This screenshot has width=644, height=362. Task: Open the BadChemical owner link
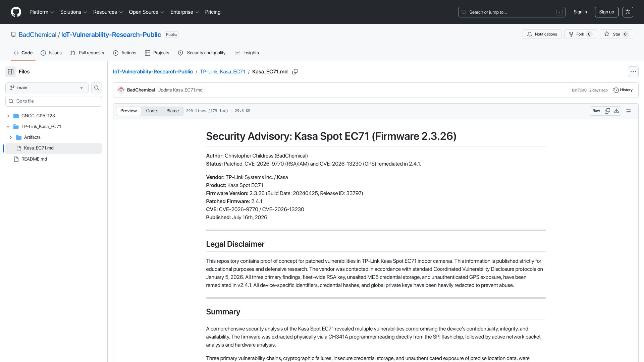(x=38, y=35)
